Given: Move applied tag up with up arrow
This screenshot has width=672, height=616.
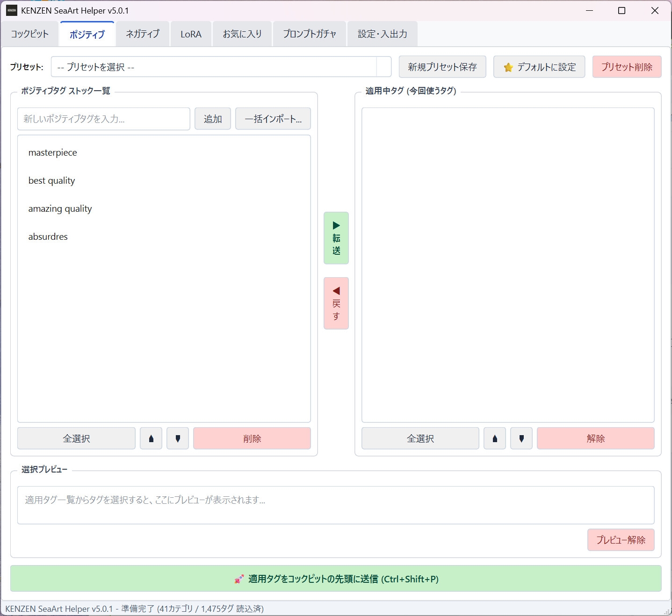Looking at the screenshot, I should tap(495, 438).
